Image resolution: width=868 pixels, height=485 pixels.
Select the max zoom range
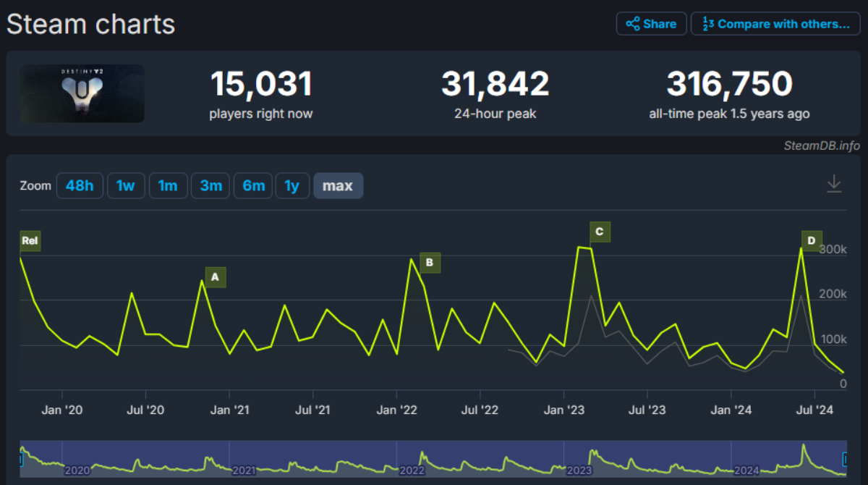point(338,185)
